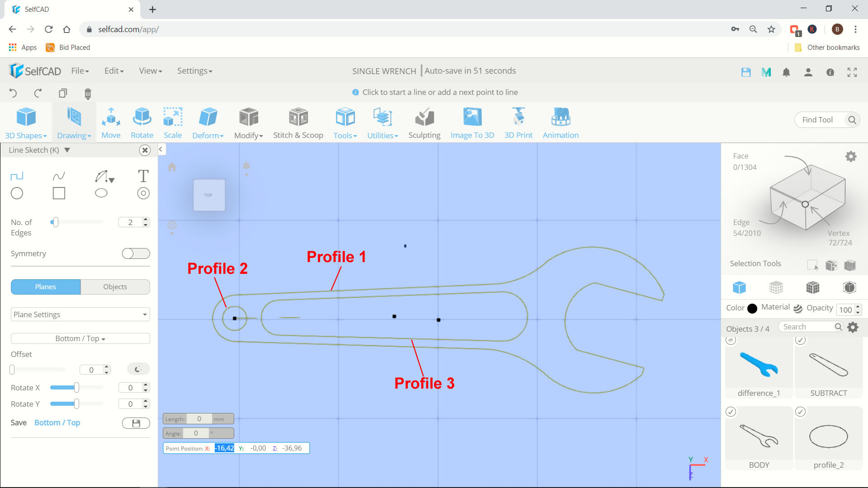
Task: Select the Move tool
Action: (111, 122)
